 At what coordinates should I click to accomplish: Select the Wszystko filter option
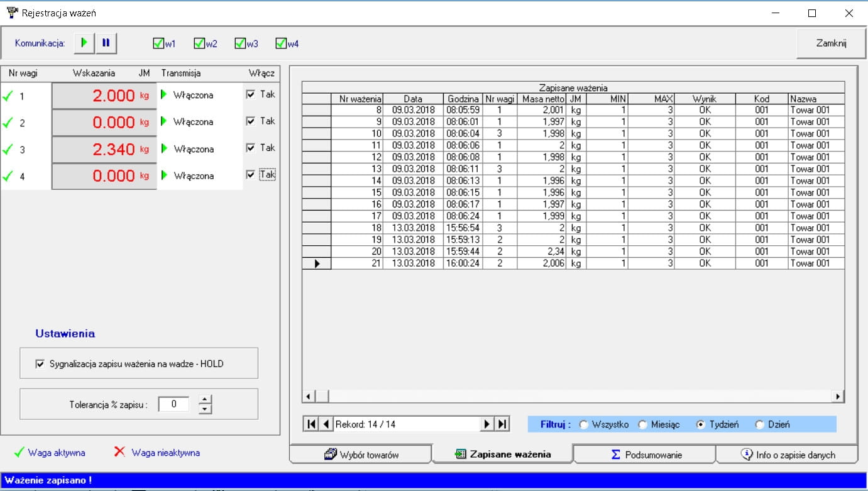tap(584, 424)
